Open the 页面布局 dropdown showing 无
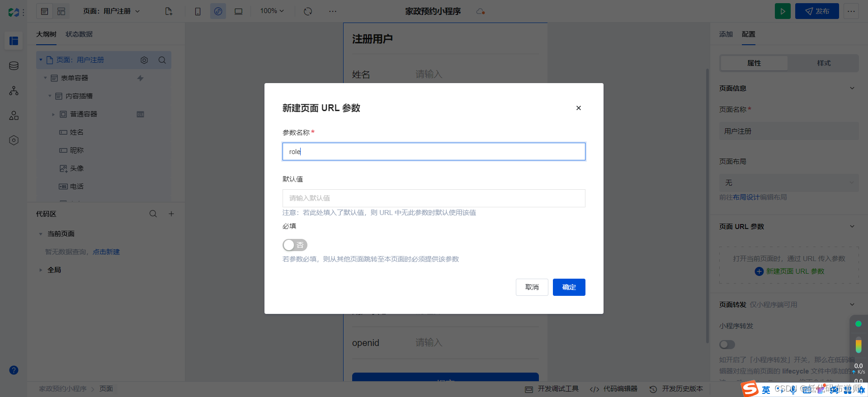The image size is (868, 397). (x=789, y=182)
